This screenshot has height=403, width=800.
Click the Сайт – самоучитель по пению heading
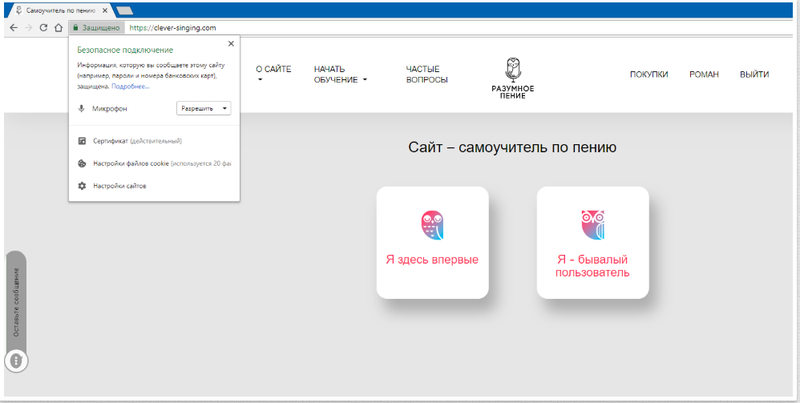pos(512,147)
